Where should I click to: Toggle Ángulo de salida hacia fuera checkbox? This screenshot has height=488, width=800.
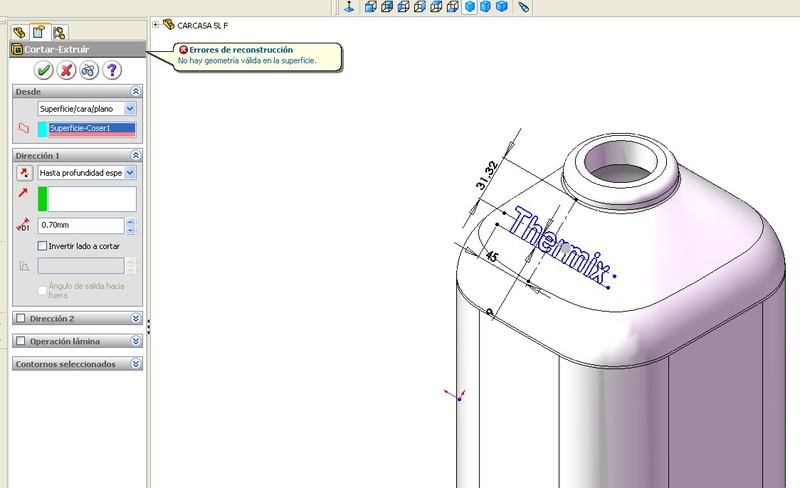[42, 290]
